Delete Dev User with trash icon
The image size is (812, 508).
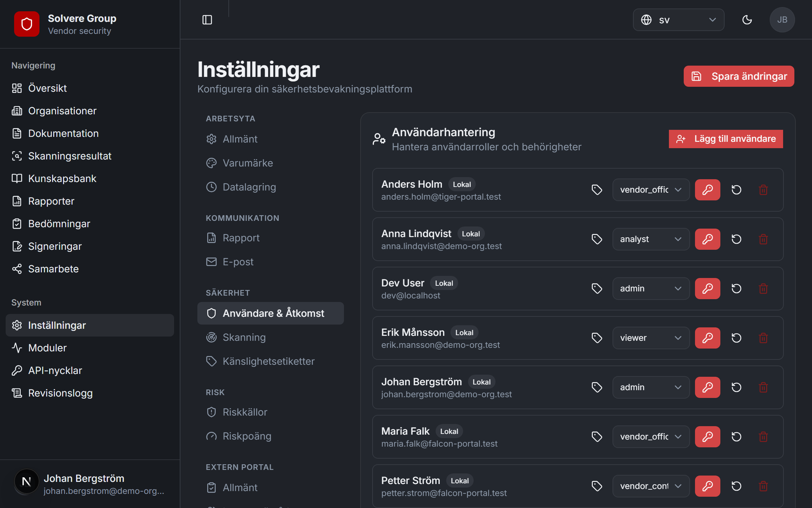point(763,289)
